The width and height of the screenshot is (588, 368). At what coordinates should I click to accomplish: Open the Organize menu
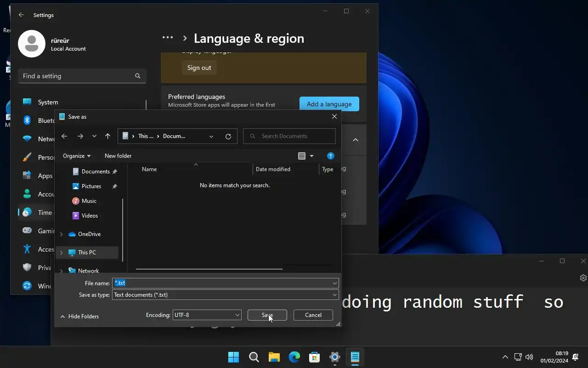(77, 156)
